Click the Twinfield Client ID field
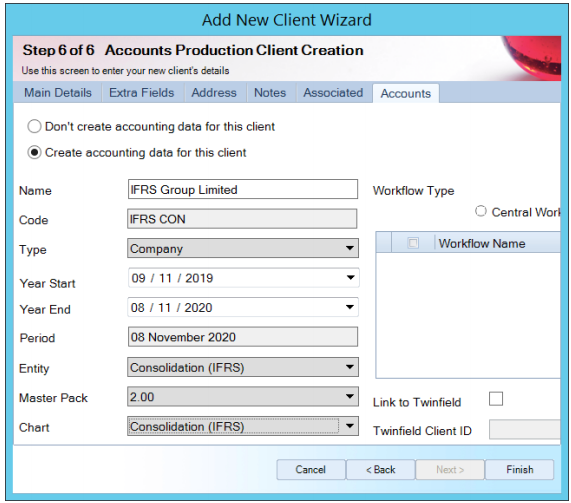The width and height of the screenshot is (571, 503). click(524, 429)
